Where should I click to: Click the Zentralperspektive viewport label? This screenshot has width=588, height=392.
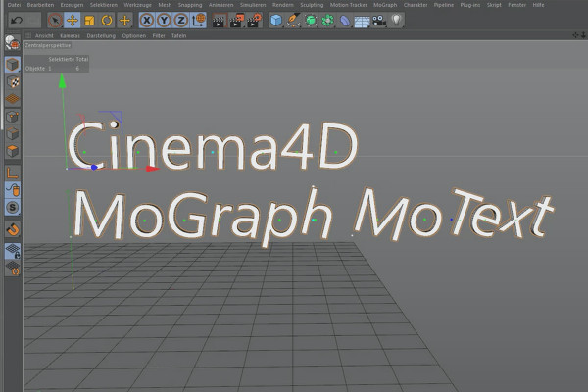tap(48, 45)
